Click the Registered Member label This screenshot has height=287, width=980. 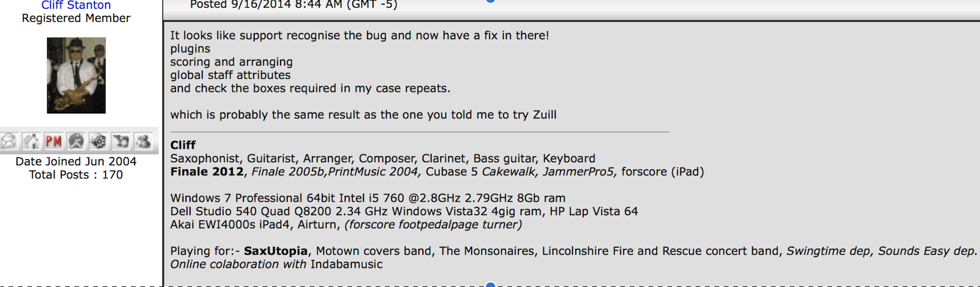76,18
